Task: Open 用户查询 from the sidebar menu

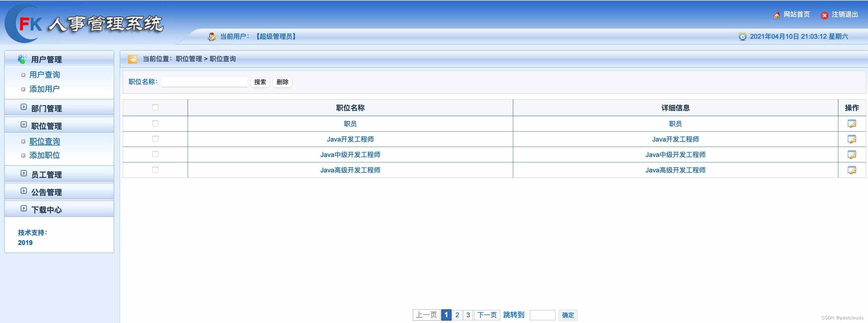Action: coord(44,74)
